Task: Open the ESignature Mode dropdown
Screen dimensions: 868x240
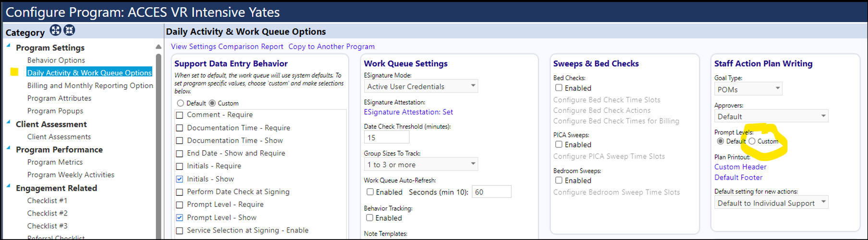Action: (x=421, y=86)
